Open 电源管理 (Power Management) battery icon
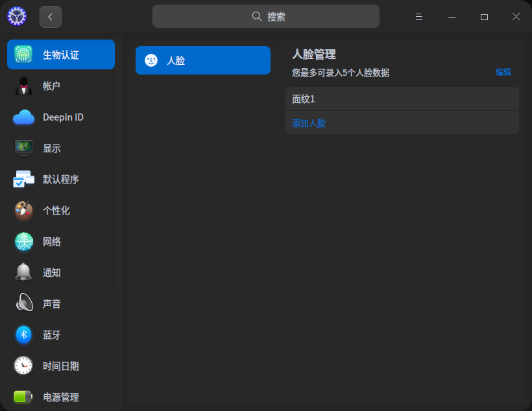532x411 pixels. click(23, 397)
